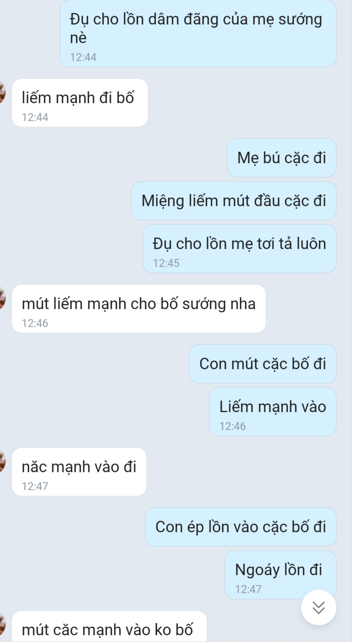Viewport: 352px width, 644px height.
Task: Select first bubble of the 12:46 outgoing group
Action: 263,364
